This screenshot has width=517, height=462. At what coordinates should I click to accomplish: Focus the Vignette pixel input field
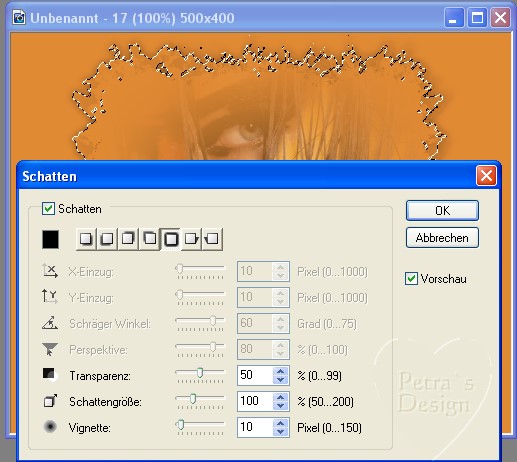point(256,427)
